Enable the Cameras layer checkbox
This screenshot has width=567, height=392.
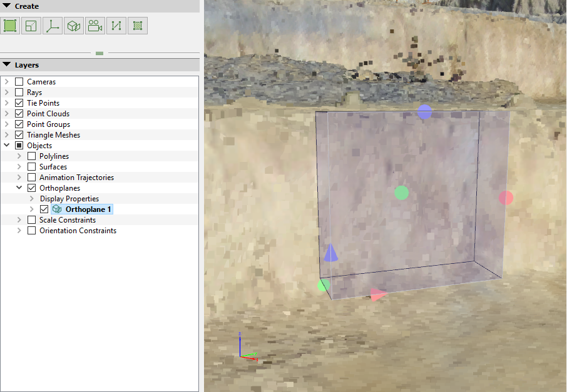point(19,82)
